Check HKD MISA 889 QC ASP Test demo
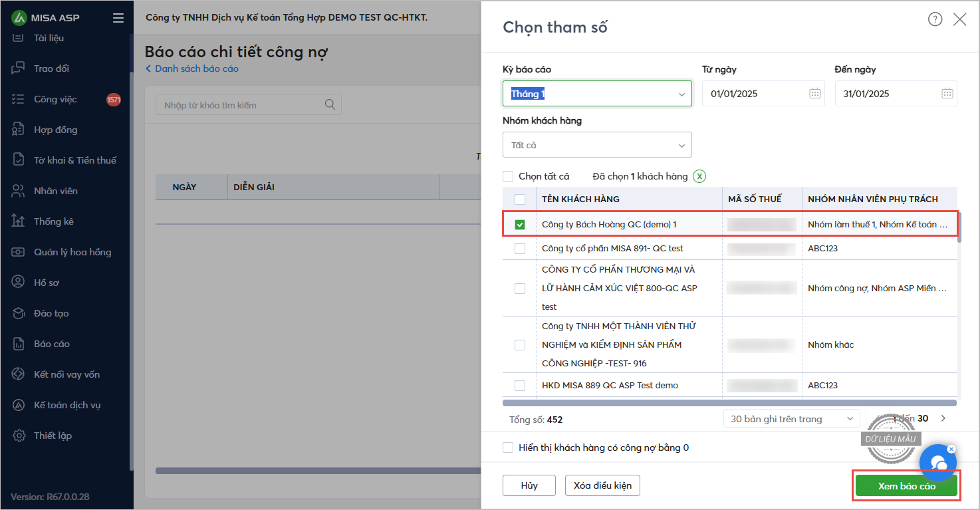The image size is (980, 510). coord(520,386)
